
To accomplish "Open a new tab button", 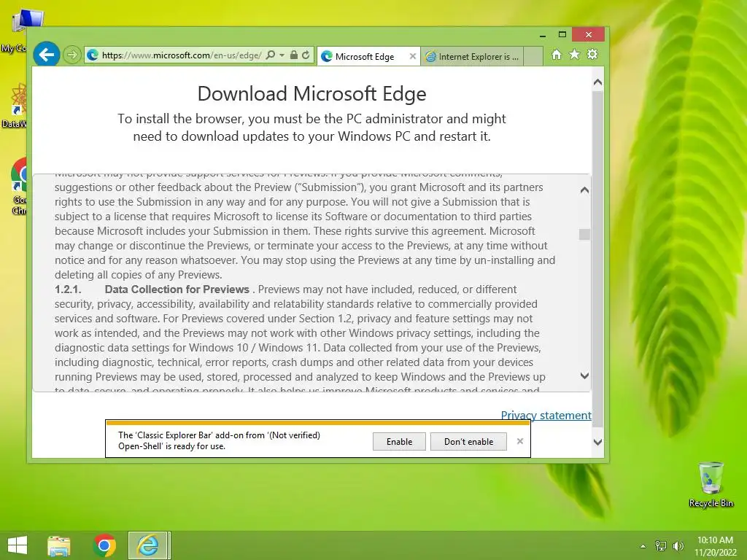I will click(x=533, y=57).
